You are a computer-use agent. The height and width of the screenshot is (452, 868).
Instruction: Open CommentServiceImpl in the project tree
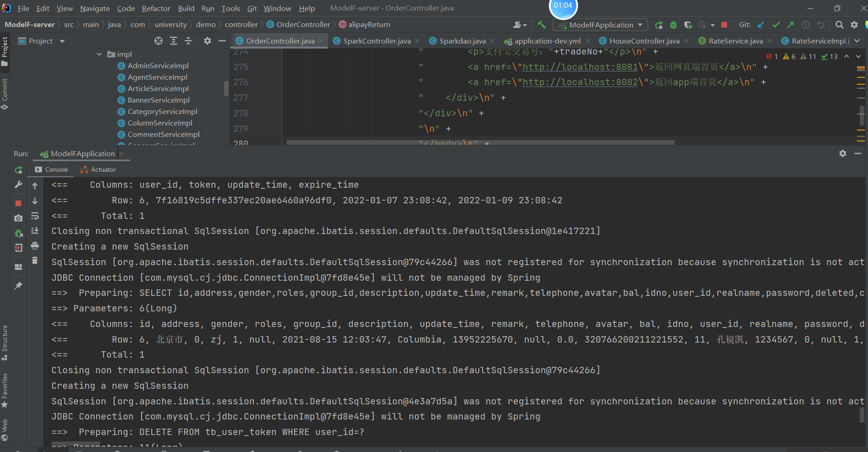[x=164, y=134]
